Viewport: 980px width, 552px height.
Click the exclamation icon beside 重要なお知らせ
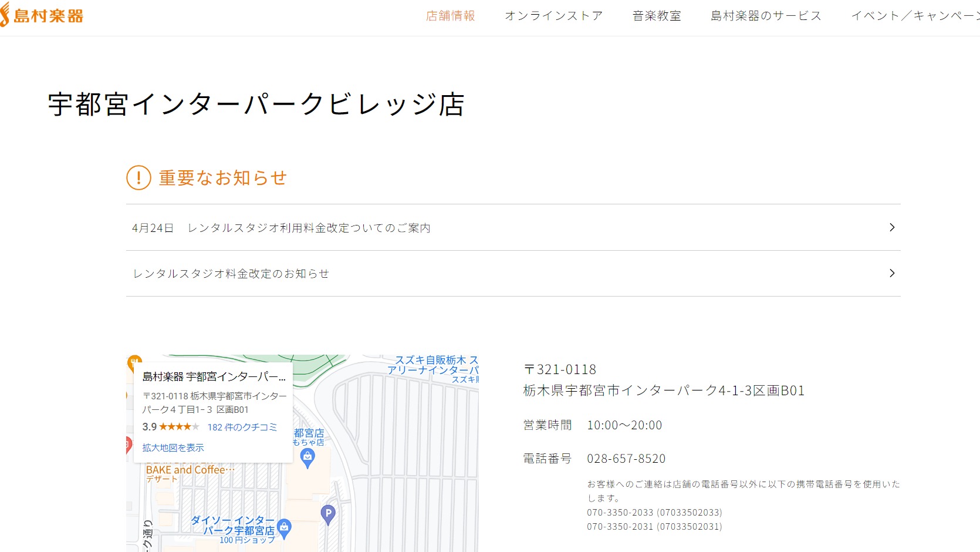pos(139,177)
